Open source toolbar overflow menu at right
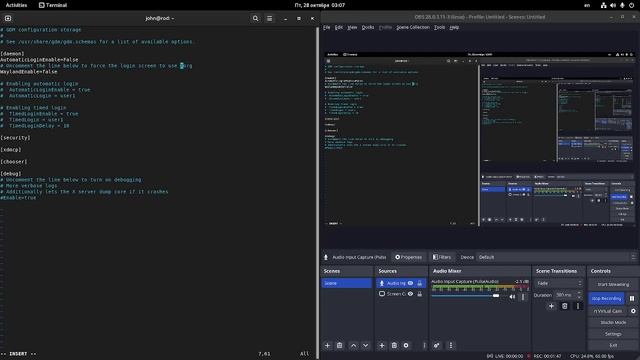 tap(633, 257)
